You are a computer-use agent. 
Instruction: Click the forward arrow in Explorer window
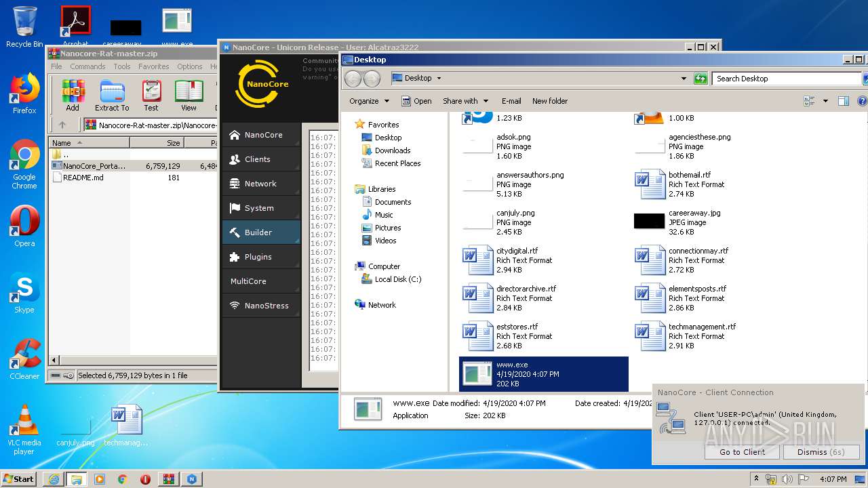[372, 79]
